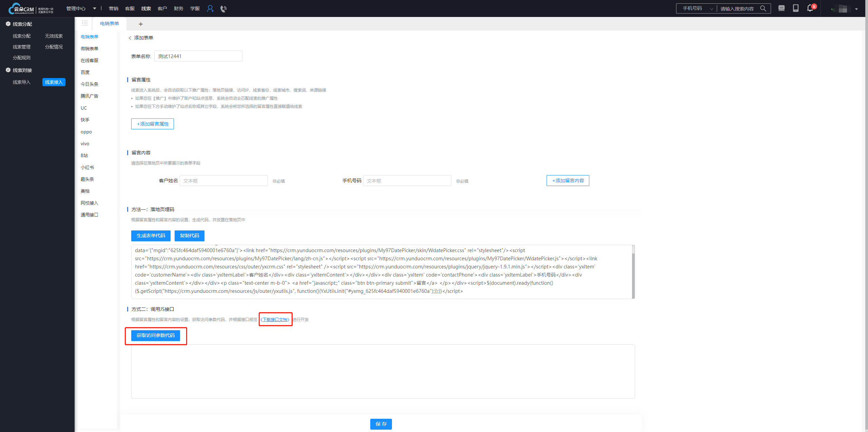This screenshot has height=432, width=868.
Task: Click the search magnifier icon
Action: (x=763, y=8)
